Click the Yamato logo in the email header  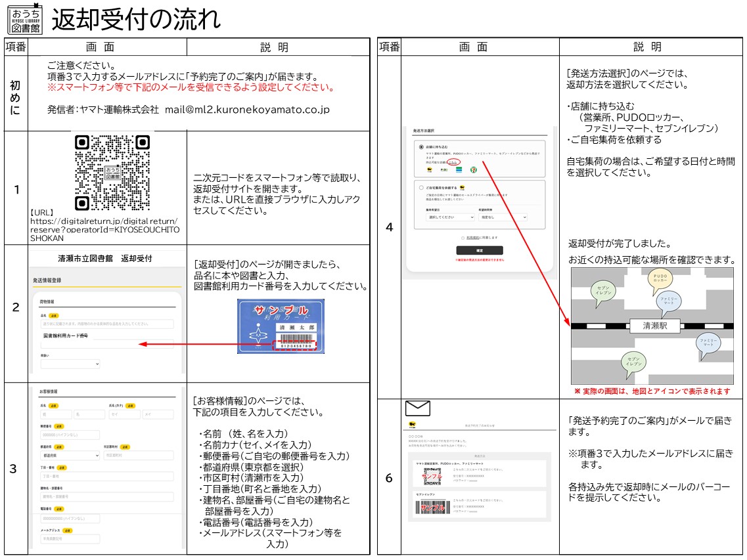(412, 424)
